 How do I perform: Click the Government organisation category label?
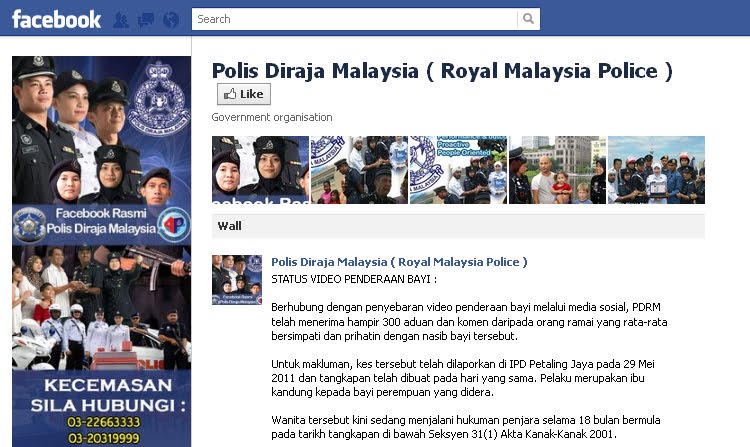point(272,117)
